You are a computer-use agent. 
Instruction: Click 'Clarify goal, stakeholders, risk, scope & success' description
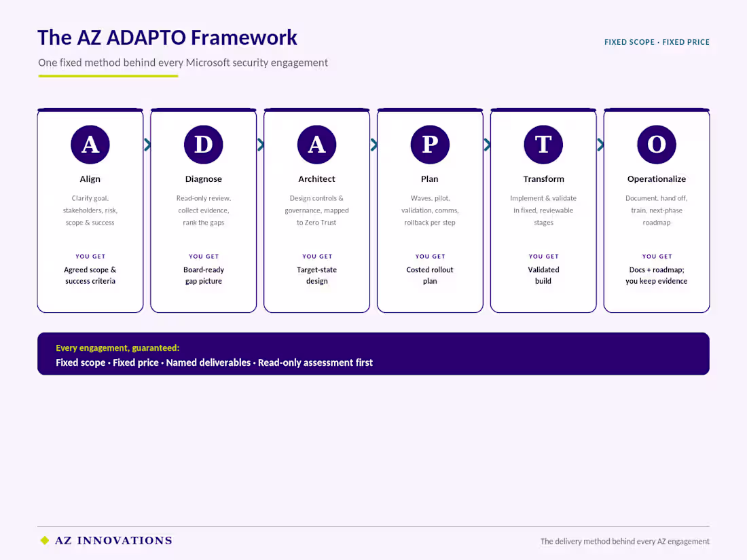pos(90,210)
